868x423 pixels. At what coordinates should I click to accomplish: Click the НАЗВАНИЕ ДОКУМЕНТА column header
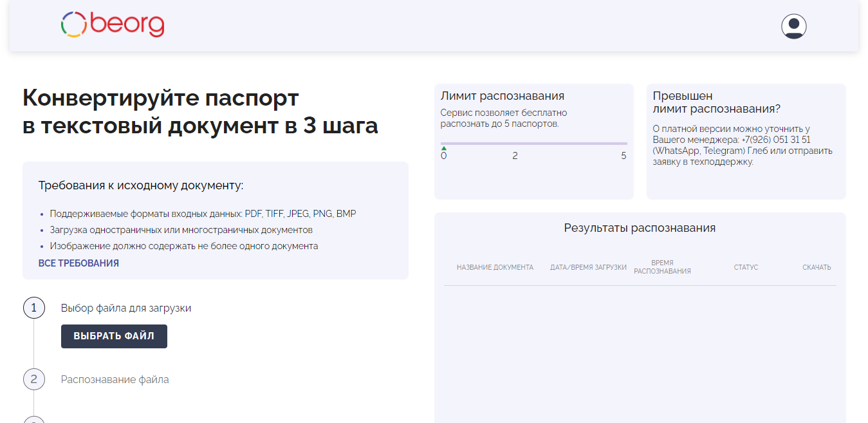[x=495, y=267]
